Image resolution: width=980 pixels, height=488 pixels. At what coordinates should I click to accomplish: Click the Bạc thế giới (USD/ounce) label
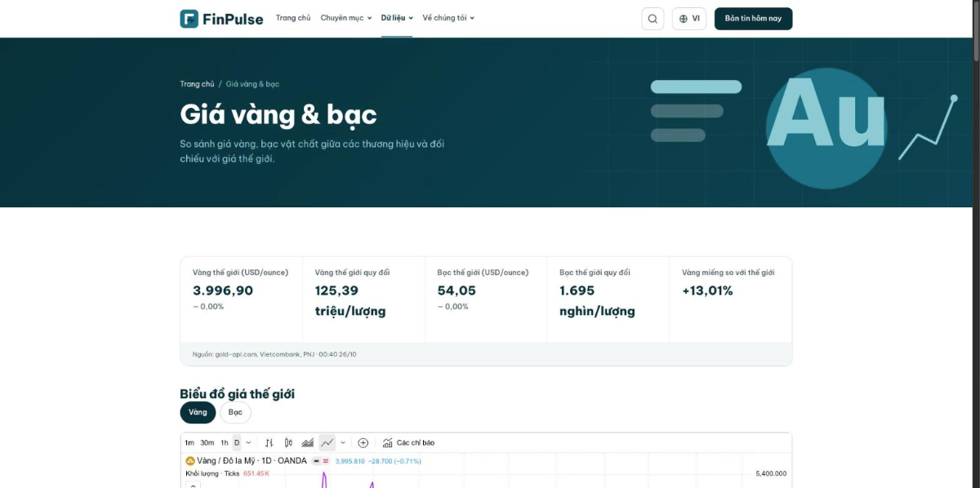tap(483, 273)
